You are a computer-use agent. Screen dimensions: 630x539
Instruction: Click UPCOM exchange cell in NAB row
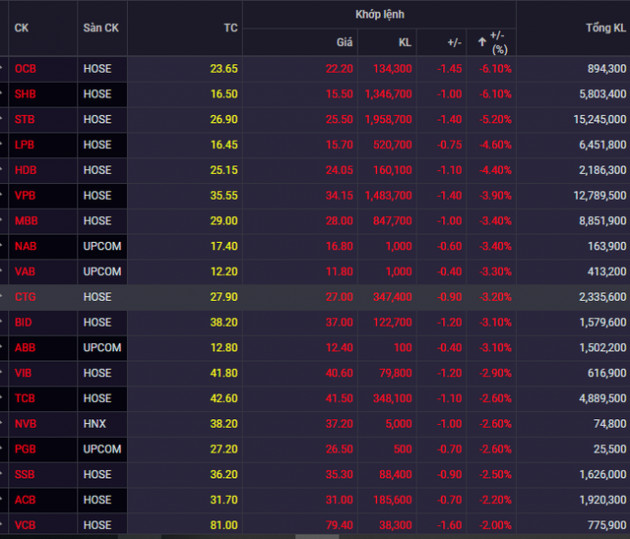(x=102, y=246)
